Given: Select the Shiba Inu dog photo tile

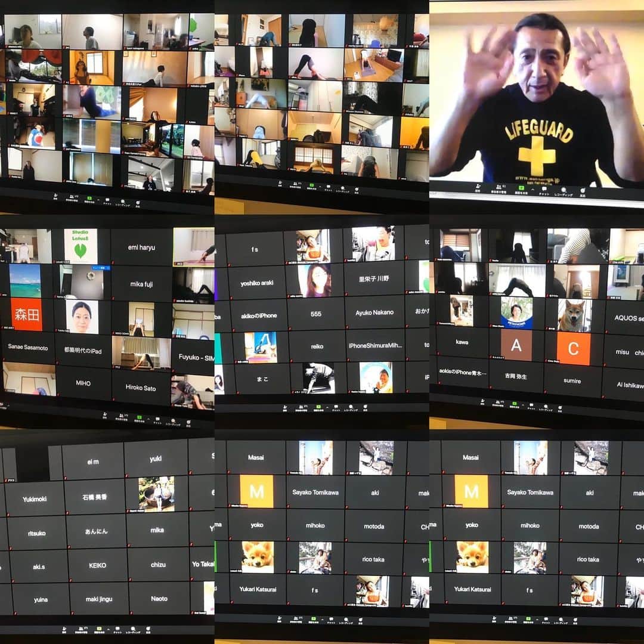Looking at the screenshot, I should point(575,315).
